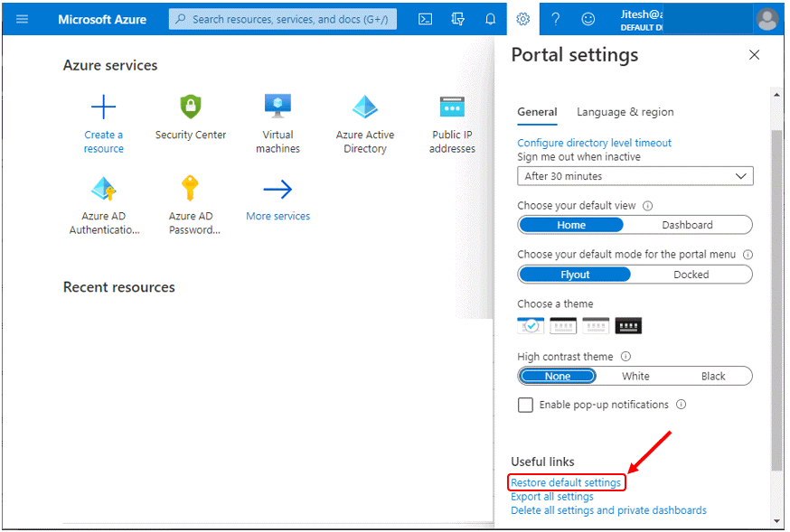Open the Azure Active Directory icon
The width and height of the screenshot is (790, 532).
(365, 107)
